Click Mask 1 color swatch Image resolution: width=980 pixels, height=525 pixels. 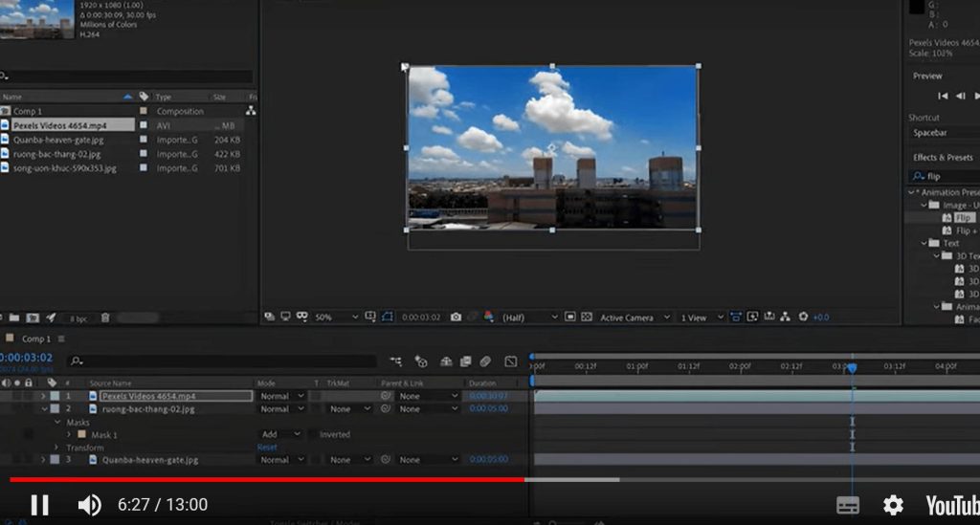82,434
